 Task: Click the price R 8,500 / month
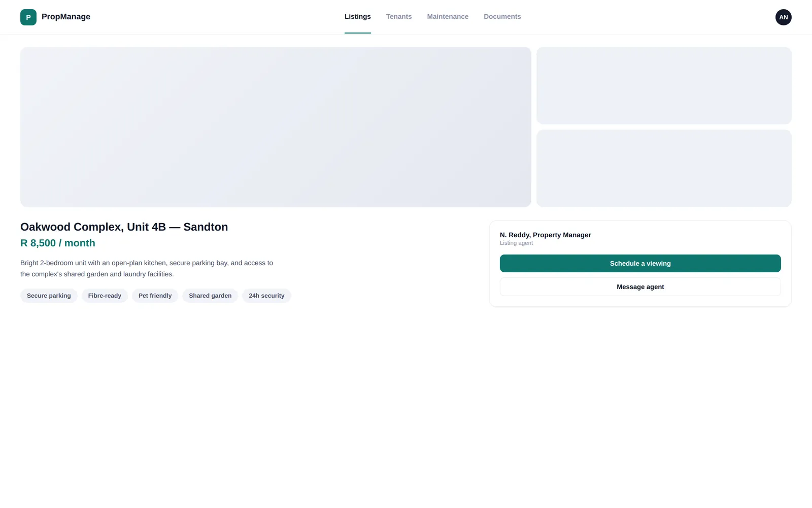click(58, 243)
